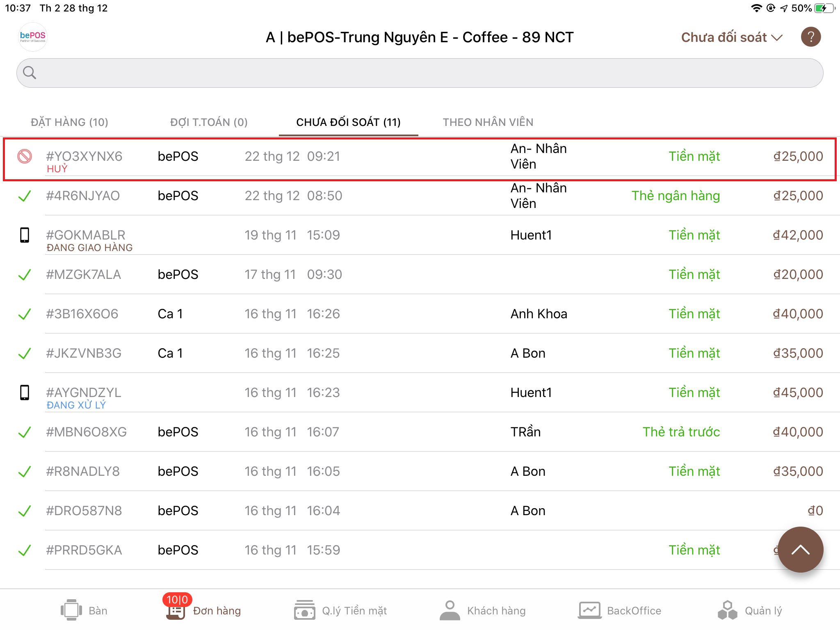This screenshot has height=630, width=840.
Task: Click the ₫42,000 amount
Action: click(798, 235)
